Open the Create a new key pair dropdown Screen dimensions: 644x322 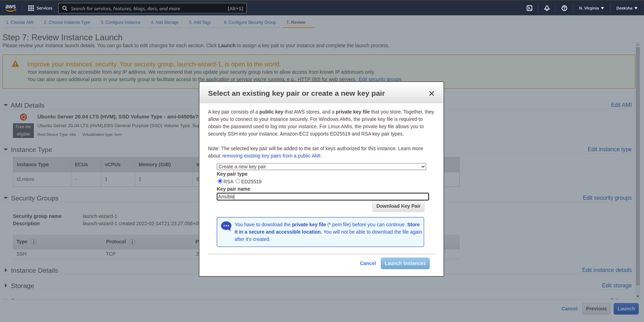(x=321, y=167)
